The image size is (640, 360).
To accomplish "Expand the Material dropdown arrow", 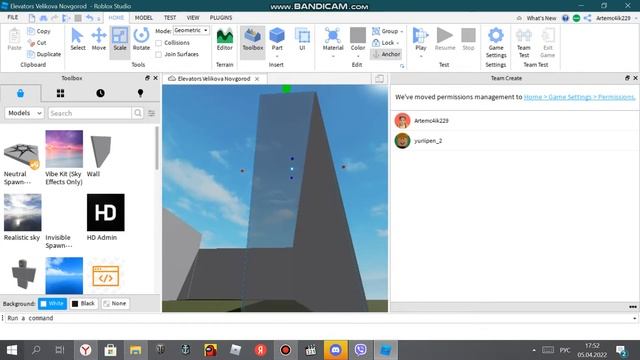I will coord(333,56).
